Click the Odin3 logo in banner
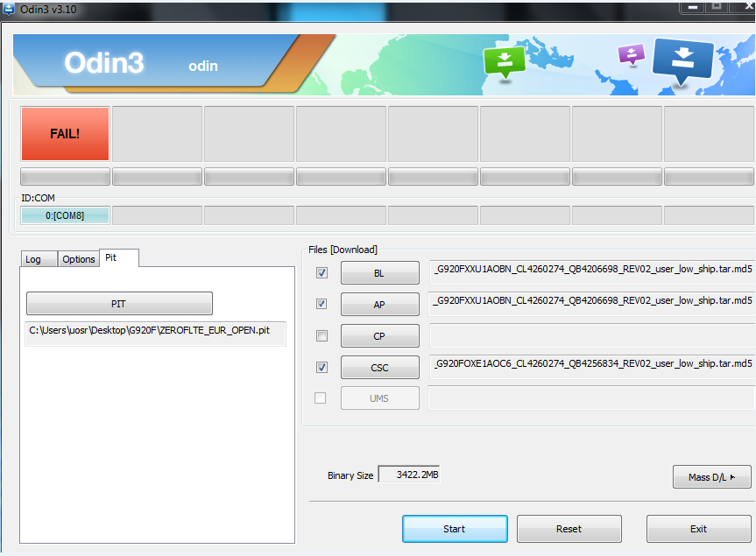 (104, 63)
